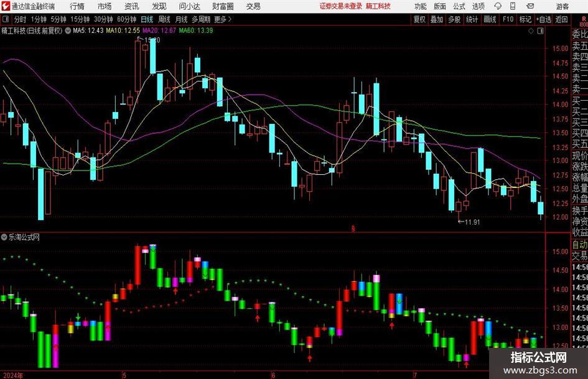Click the MA20: 12.67 indicator value
Screen dimensions: 588x379
point(159,30)
